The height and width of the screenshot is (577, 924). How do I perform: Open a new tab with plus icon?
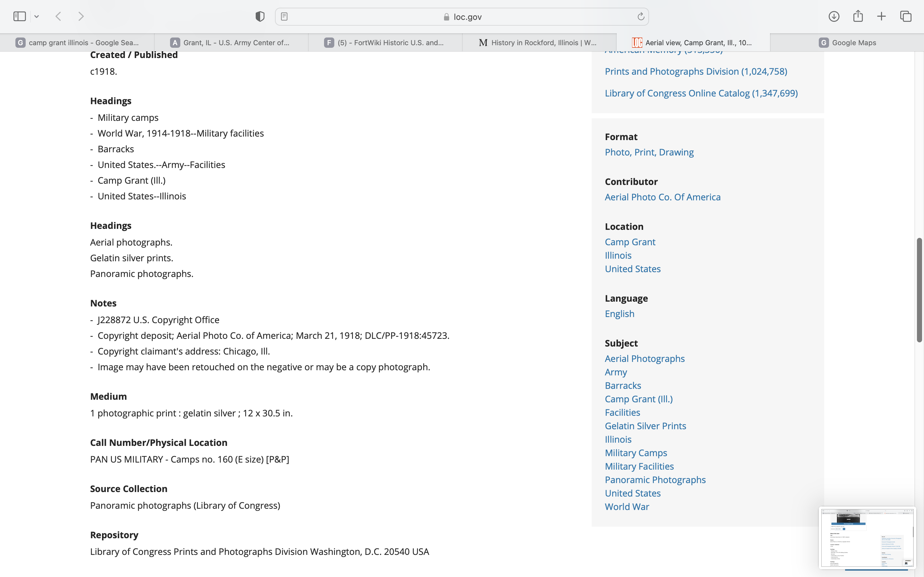(x=881, y=16)
